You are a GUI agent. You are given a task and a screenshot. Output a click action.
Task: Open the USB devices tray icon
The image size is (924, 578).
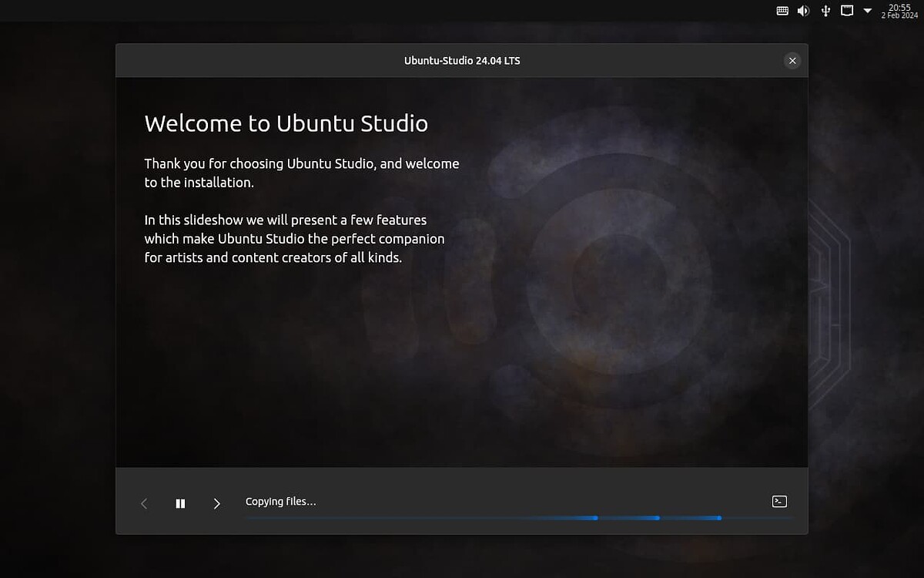[825, 11]
